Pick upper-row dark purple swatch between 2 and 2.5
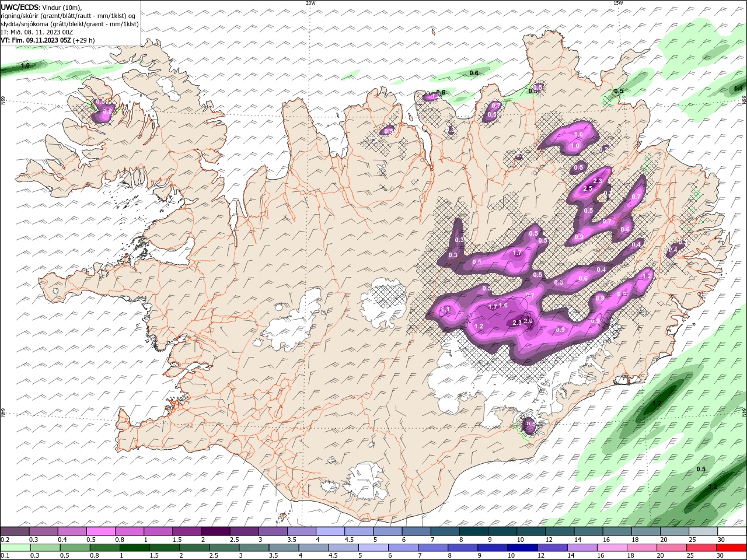The width and height of the screenshot is (747, 560). click(215, 531)
